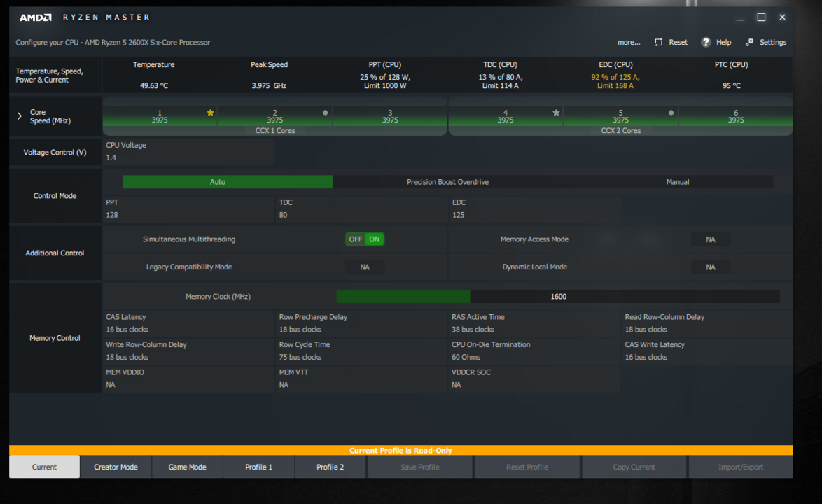Click Legacy Compatibility Mode NA box
Viewport: 822px width, 504px height.
[365, 267]
